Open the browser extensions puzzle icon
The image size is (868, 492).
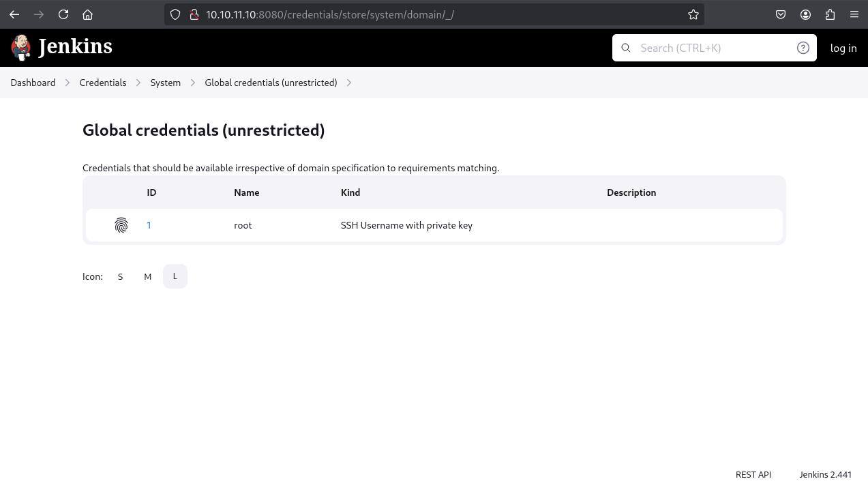(830, 14)
